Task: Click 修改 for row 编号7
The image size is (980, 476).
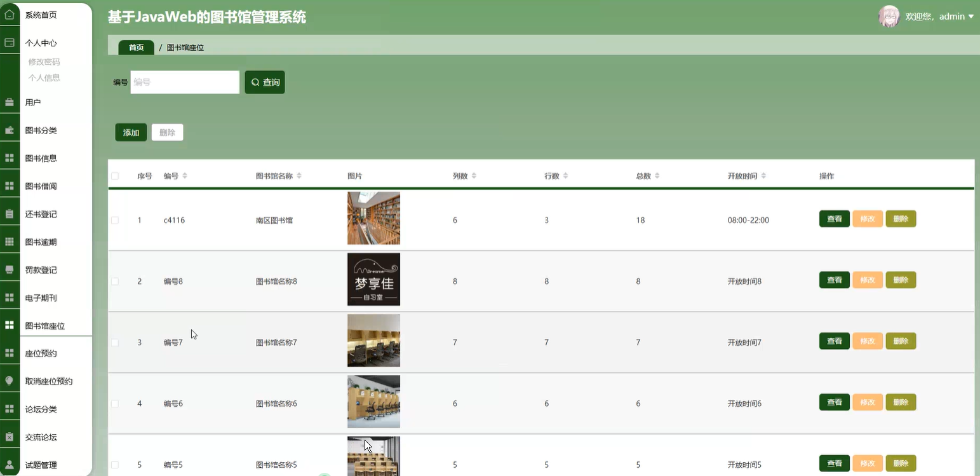Action: pos(868,341)
